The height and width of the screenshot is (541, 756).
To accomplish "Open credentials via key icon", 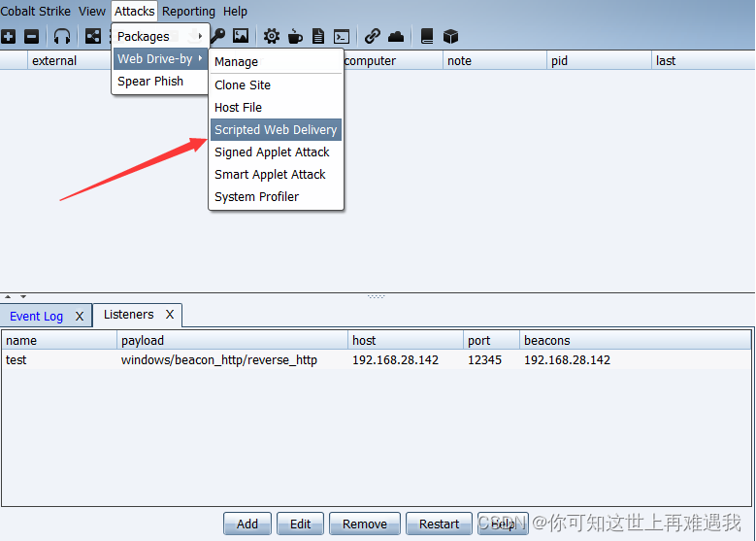I will tap(218, 36).
